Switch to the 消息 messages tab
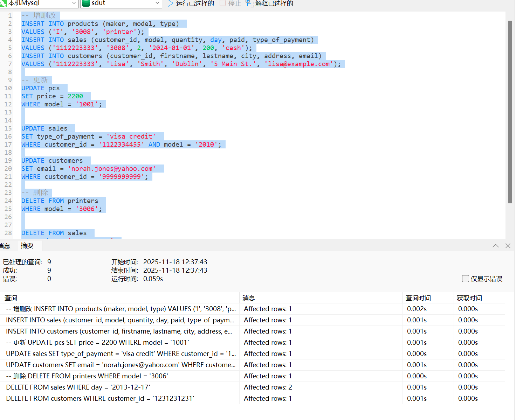Screen dimensions: 516x420 5,246
